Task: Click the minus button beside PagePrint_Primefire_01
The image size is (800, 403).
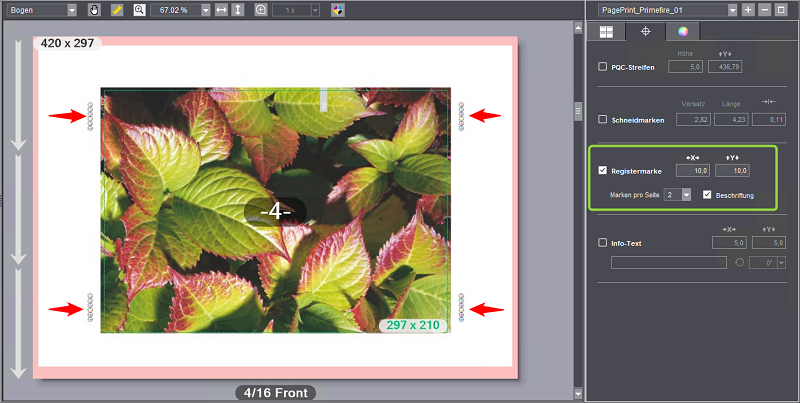Action: point(764,10)
